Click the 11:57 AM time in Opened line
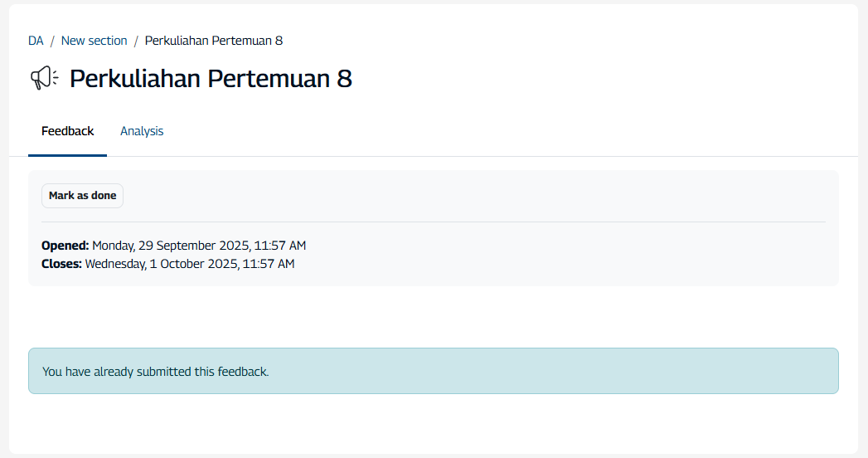The width and height of the screenshot is (868, 458). (x=279, y=246)
